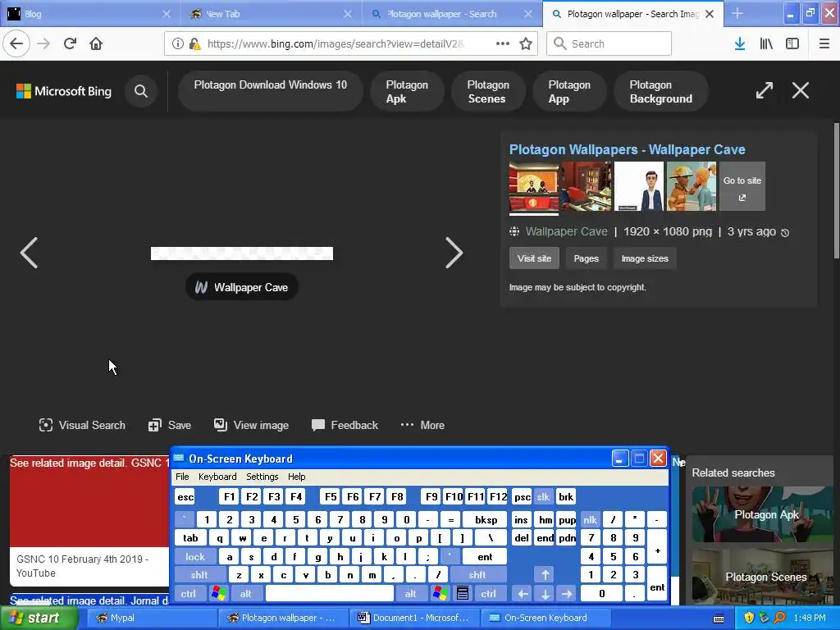Click the up arrow key on On-Screen Keyboard
Screen dimensions: 840x630
pos(545,575)
